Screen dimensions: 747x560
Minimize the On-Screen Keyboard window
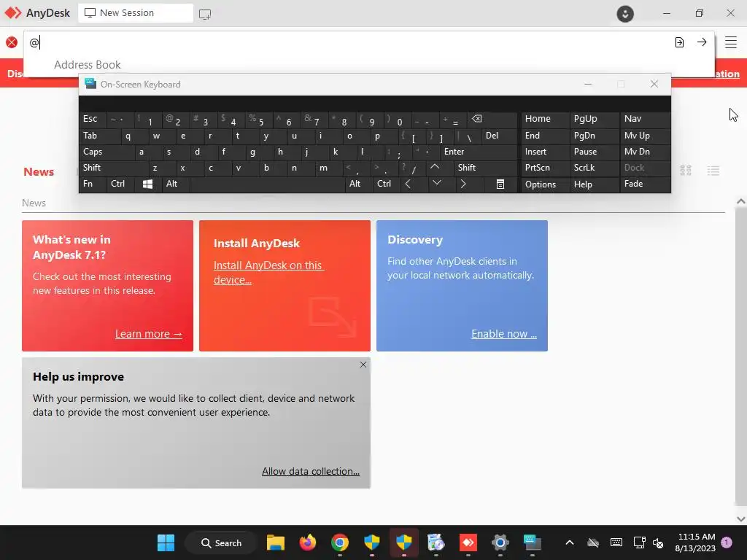[x=588, y=84]
